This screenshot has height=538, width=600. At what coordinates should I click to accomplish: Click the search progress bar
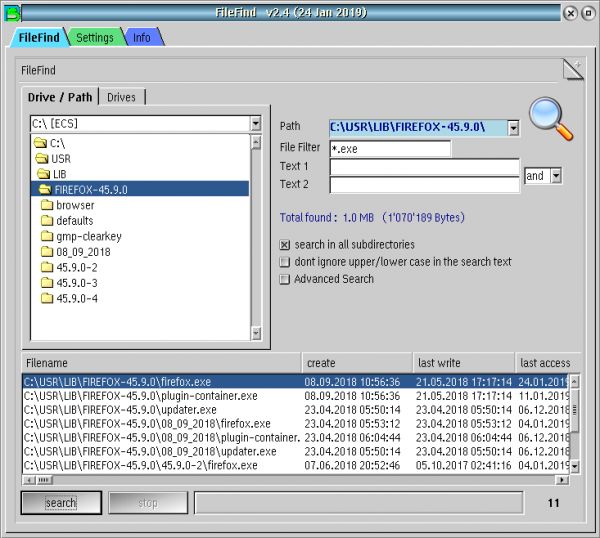pyautogui.click(x=359, y=503)
